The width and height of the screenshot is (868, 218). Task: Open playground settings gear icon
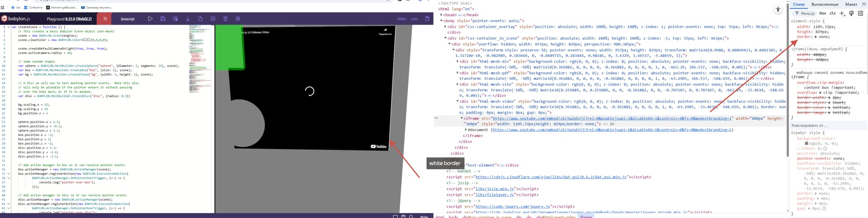[238, 19]
